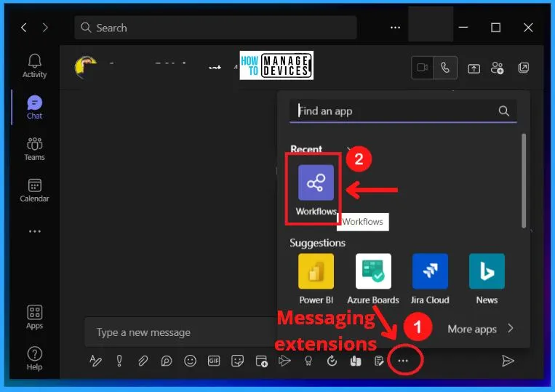This screenshot has width=555, height=392.
Task: Pop out the chat window
Action: click(523, 68)
